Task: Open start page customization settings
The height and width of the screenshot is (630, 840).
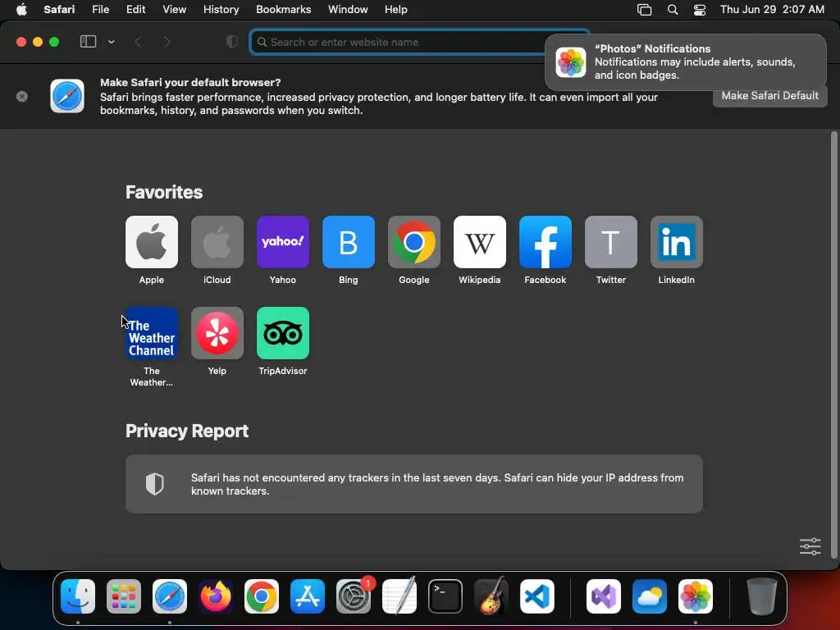Action: coord(810,546)
